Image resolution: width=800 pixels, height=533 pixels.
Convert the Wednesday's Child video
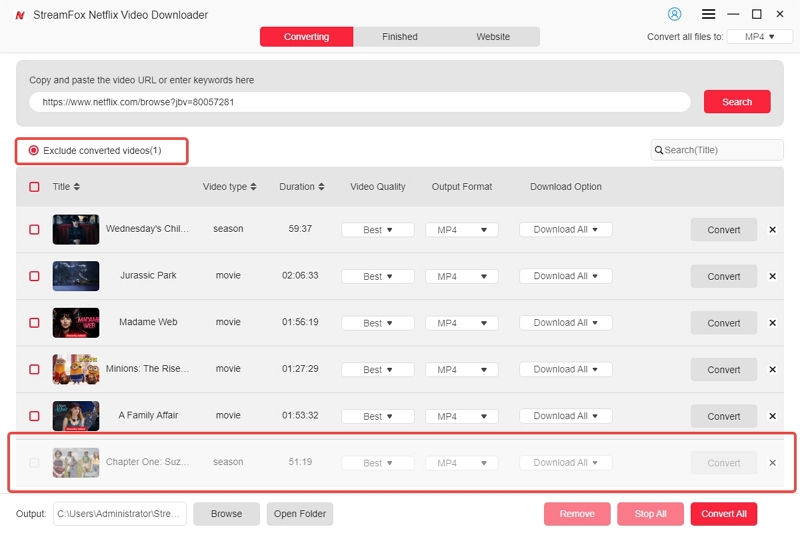point(723,230)
